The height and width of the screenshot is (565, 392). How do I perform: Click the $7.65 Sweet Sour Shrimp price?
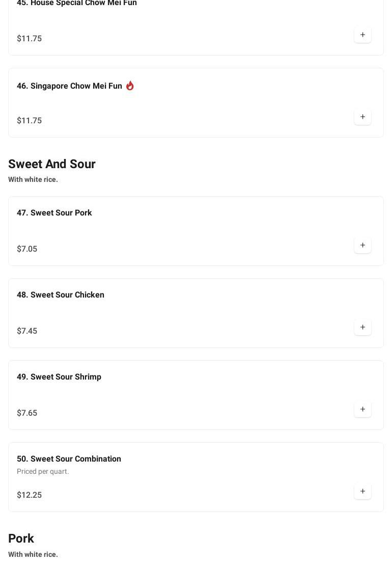(x=27, y=413)
